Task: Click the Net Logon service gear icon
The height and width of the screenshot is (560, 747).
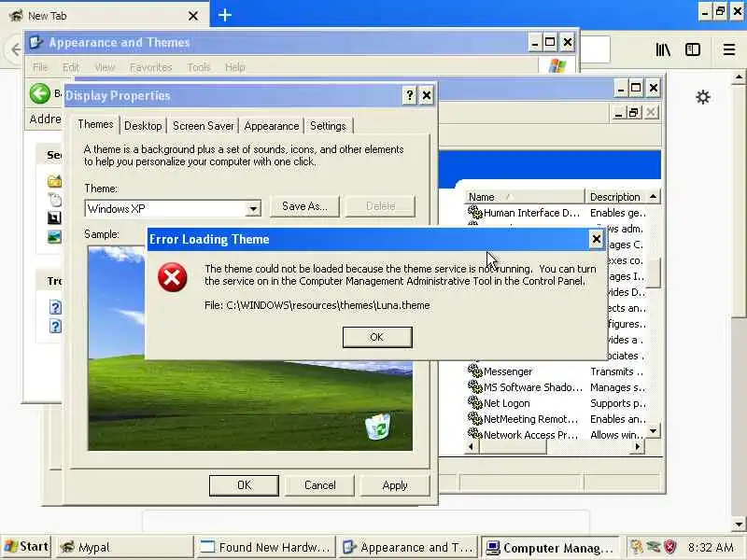Action: pos(475,402)
